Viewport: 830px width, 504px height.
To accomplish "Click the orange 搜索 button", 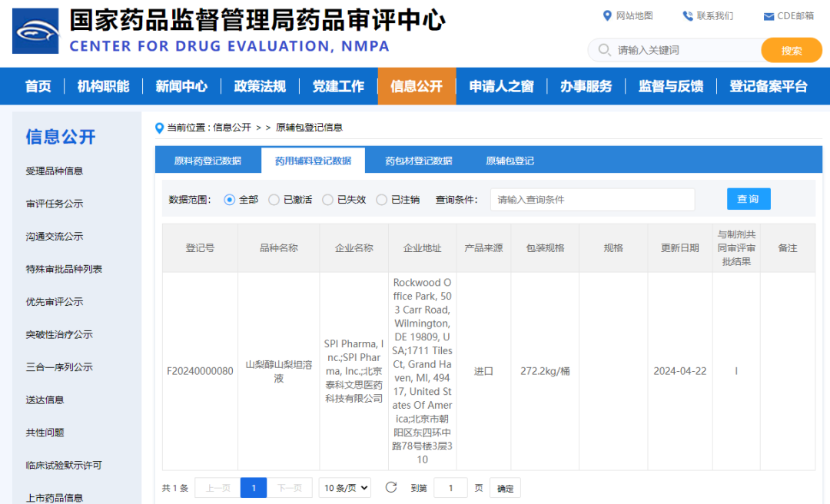I will click(x=791, y=51).
